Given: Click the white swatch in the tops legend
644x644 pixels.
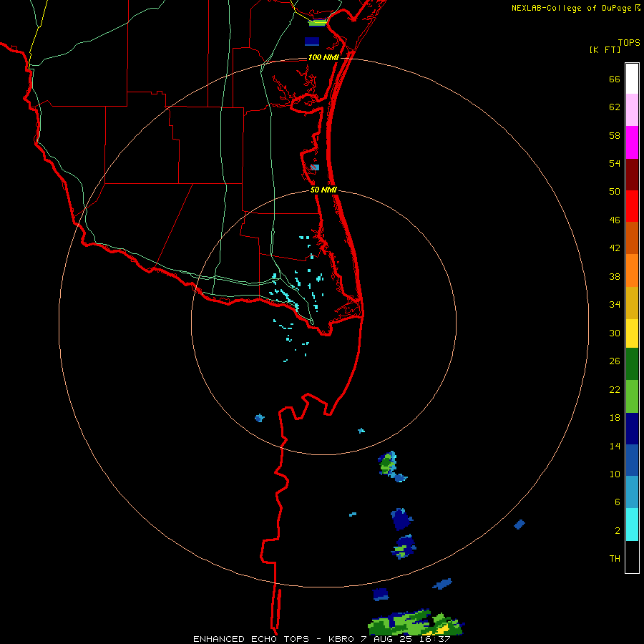Looking at the screenshot, I should click(632, 79).
